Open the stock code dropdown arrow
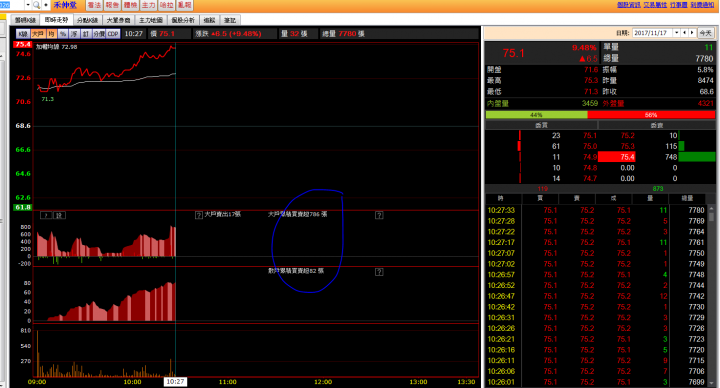Image resolution: width=720 pixels, height=388 pixels. click(x=28, y=5)
